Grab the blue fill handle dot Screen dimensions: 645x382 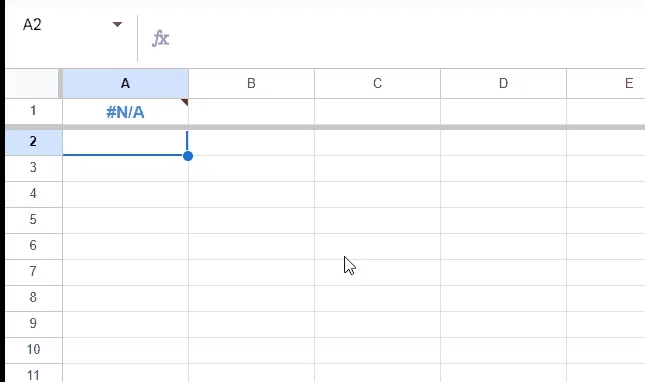pos(188,156)
